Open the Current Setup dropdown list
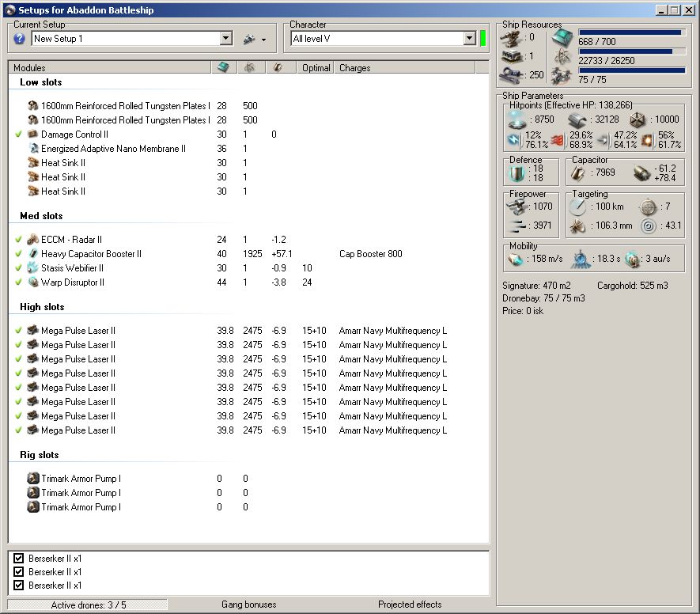The height and width of the screenshot is (614, 700). click(x=225, y=39)
